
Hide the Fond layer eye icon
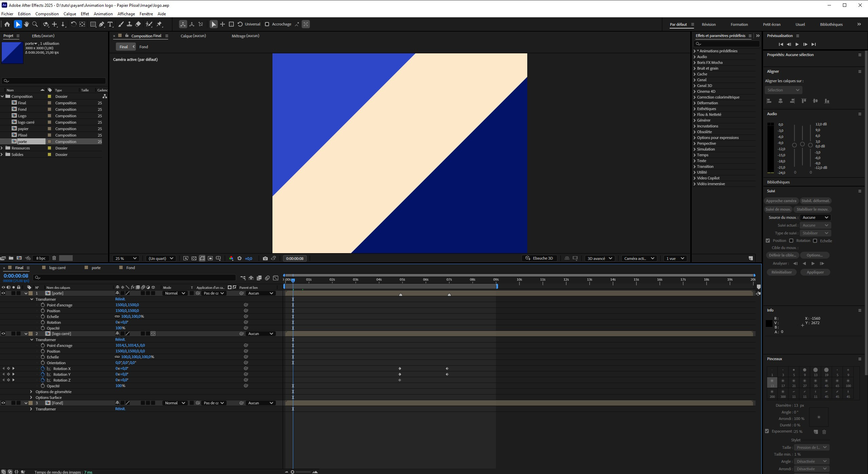(x=3, y=403)
